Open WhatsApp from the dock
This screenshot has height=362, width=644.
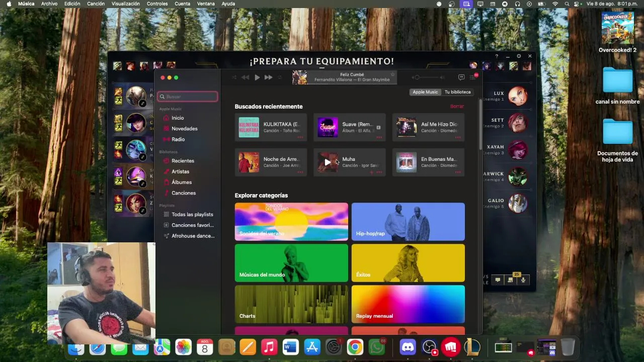376,347
